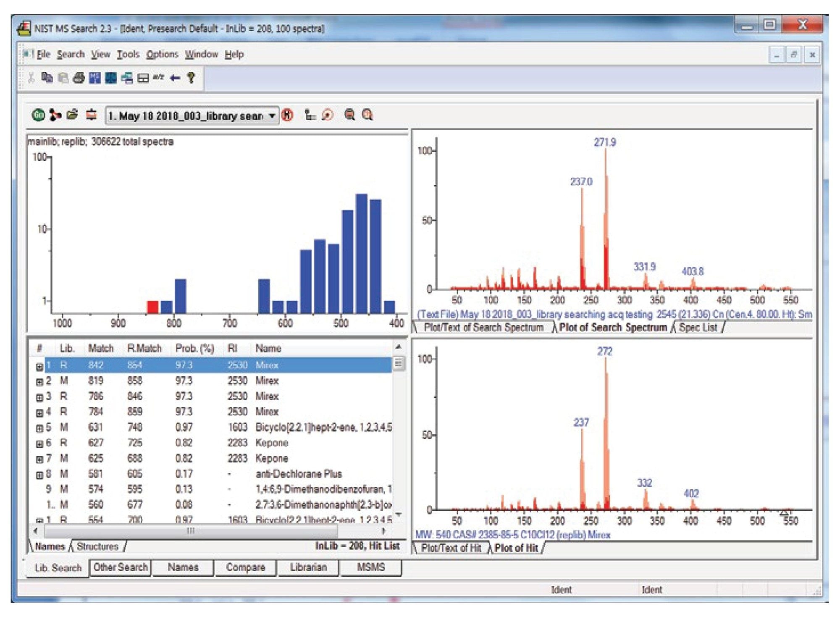Click the tile panes layout icon
The image size is (840, 617).
click(143, 78)
